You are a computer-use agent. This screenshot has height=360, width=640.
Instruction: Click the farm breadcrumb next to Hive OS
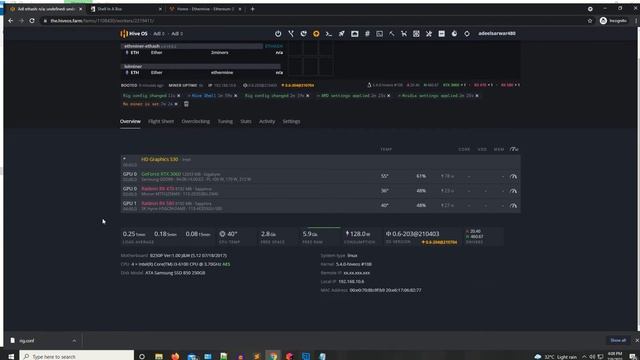point(159,33)
